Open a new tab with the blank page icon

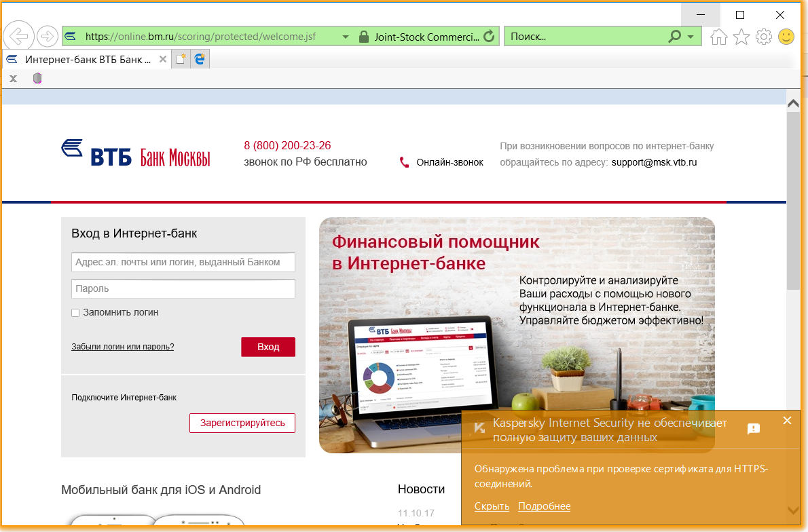tap(181, 59)
